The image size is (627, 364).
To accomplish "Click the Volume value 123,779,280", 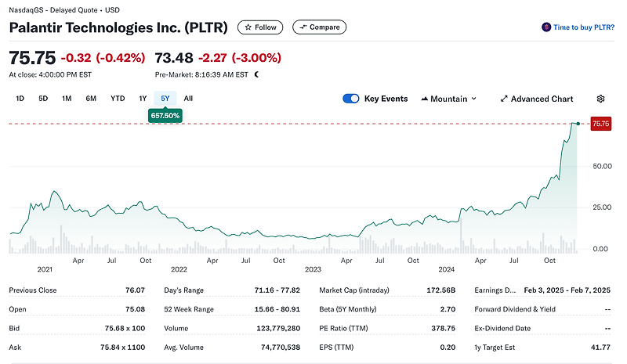I will click(278, 328).
